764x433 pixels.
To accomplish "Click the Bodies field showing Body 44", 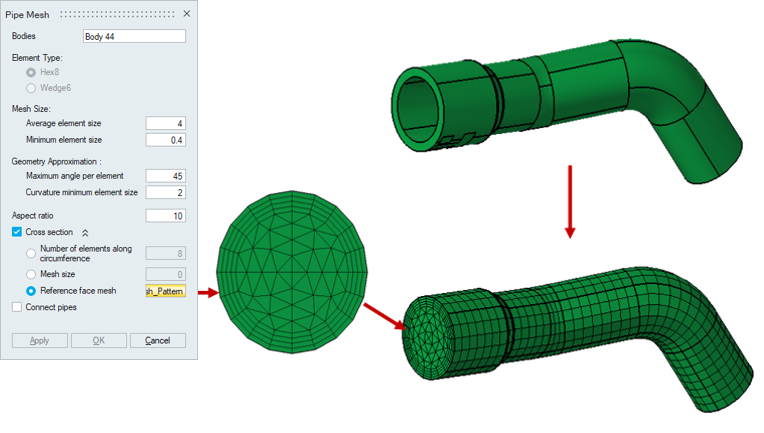I will (134, 36).
